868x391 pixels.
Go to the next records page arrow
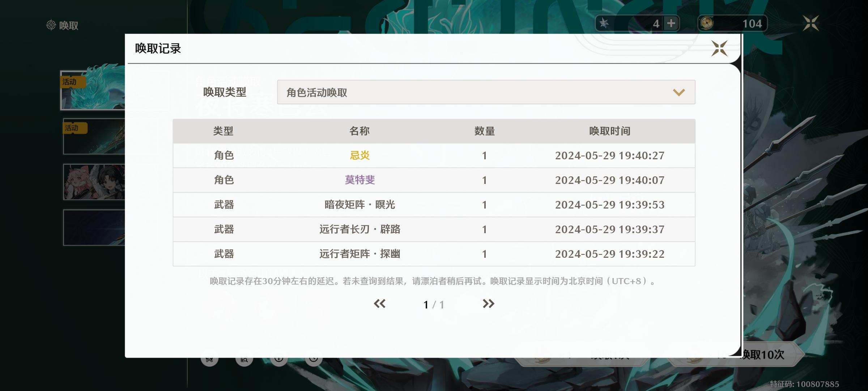click(488, 304)
